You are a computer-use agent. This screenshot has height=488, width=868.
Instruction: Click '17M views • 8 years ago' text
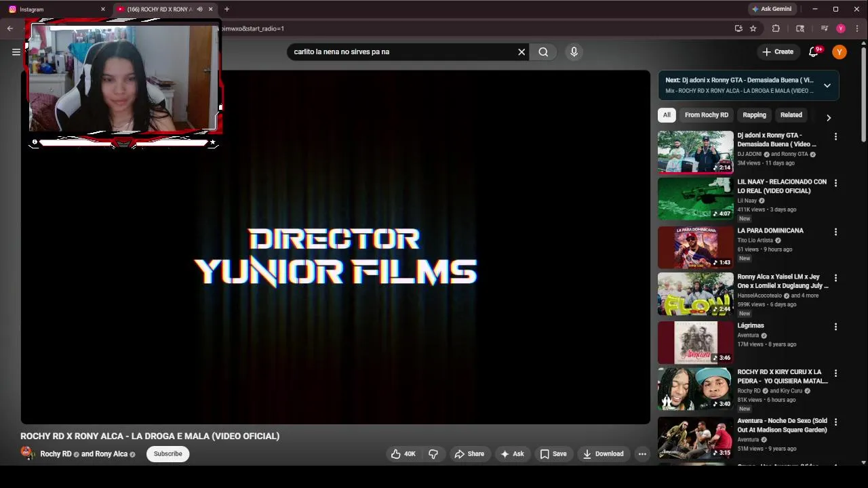(766, 344)
